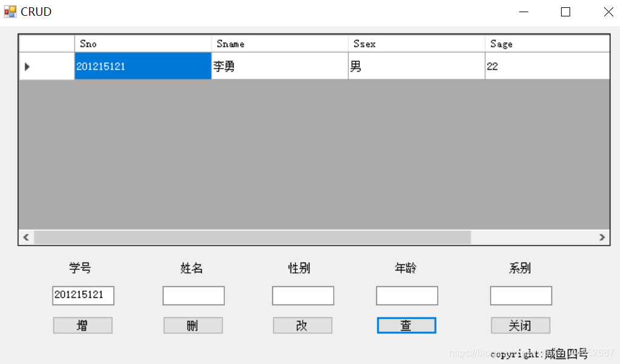Minimize the CRUD window

pyautogui.click(x=523, y=12)
